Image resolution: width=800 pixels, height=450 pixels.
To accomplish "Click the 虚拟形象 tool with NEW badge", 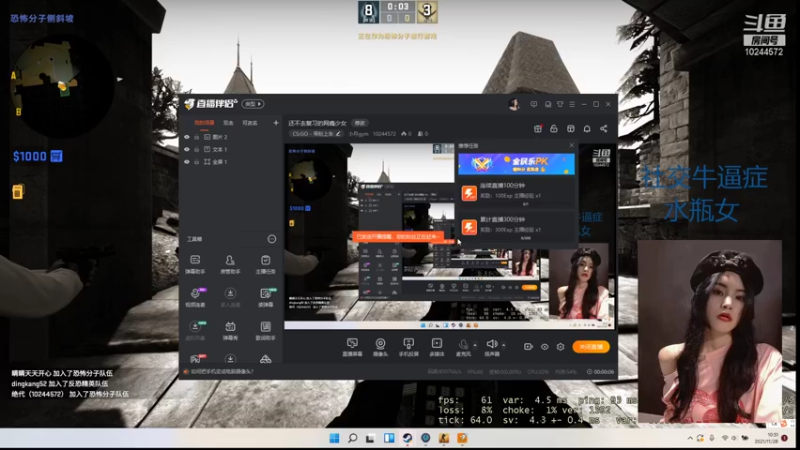I will click(x=195, y=330).
